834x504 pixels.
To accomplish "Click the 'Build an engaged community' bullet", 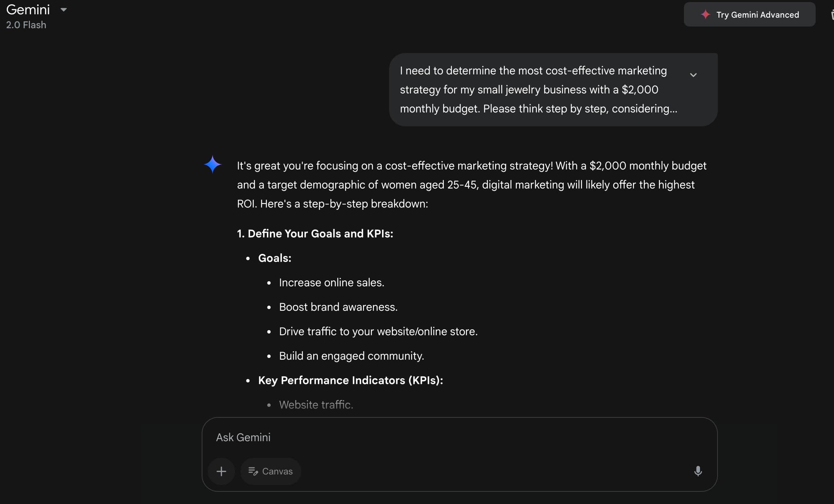I will point(351,356).
